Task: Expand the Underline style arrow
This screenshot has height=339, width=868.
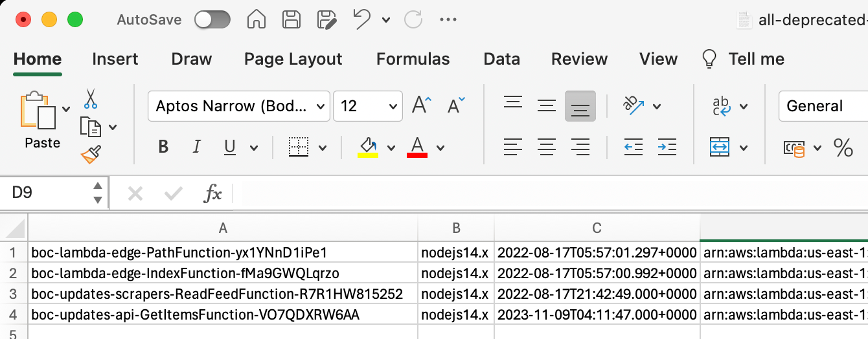Action: [x=254, y=148]
